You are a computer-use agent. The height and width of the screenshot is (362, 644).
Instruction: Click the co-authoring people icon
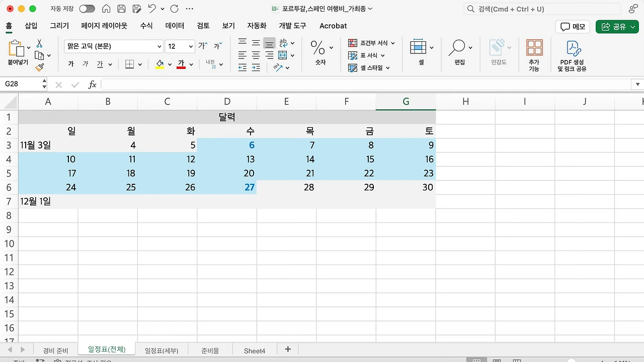(633, 9)
